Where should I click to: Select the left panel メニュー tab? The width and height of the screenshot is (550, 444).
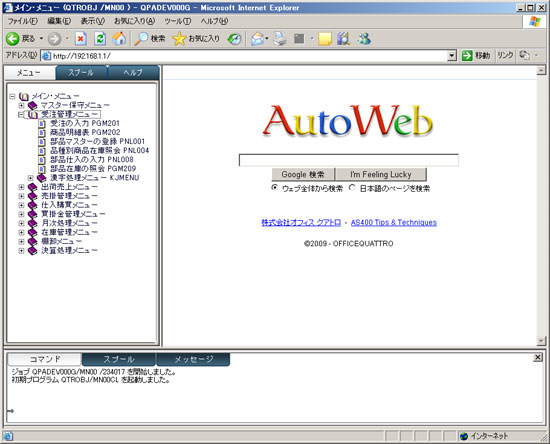(x=29, y=73)
